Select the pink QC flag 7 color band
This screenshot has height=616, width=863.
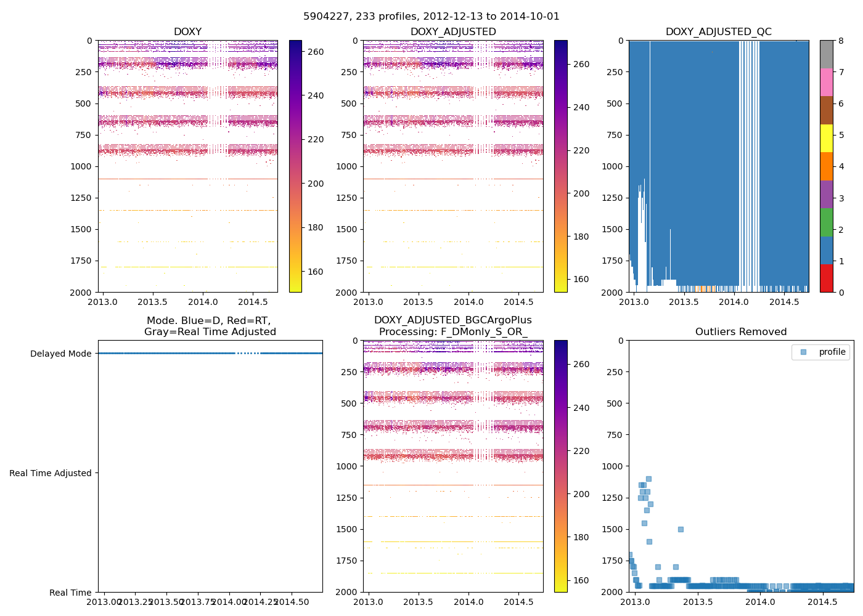click(826, 83)
